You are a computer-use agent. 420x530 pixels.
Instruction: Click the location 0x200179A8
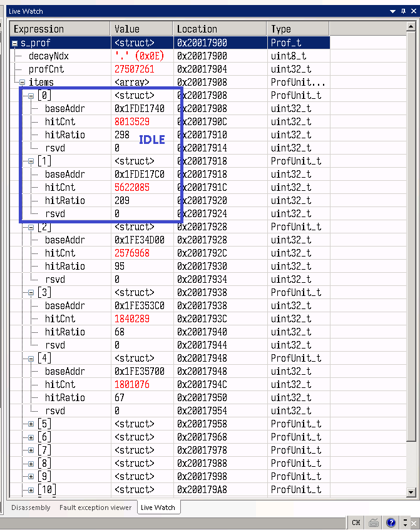[x=202, y=490]
